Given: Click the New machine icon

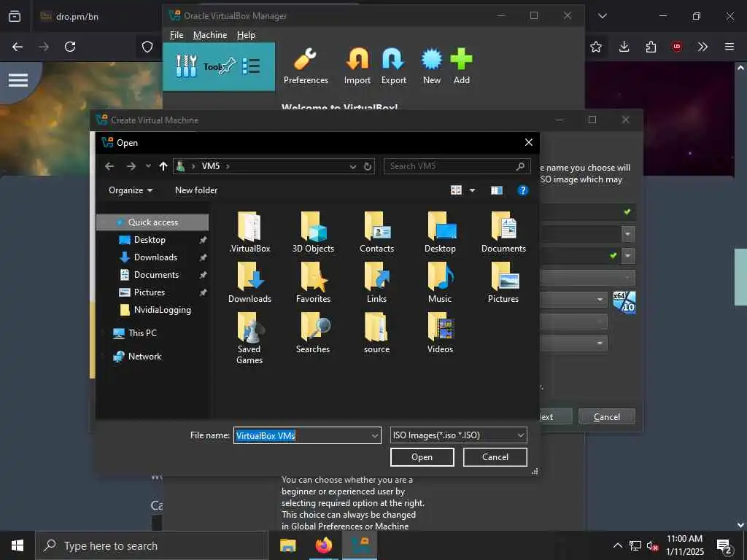Looking at the screenshot, I should coord(432,66).
